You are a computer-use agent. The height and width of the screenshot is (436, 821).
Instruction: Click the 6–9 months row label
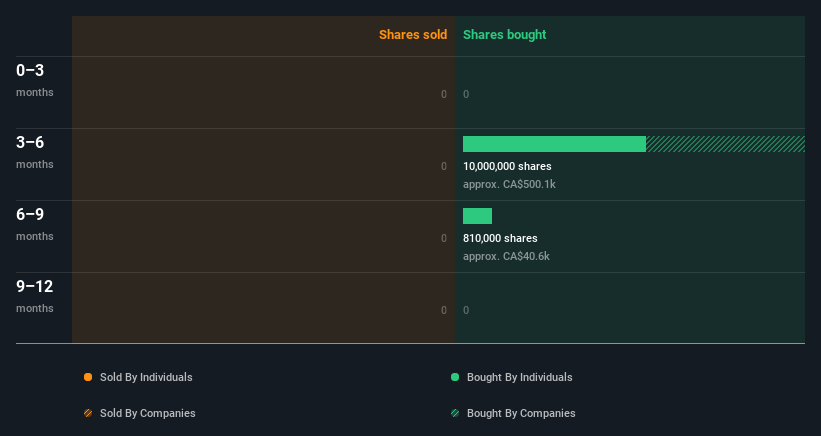[35, 224]
